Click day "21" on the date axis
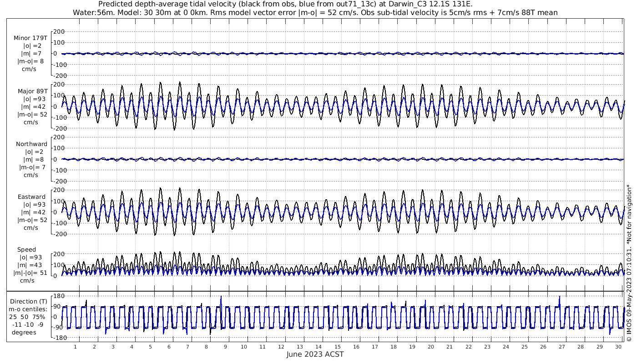Image resolution: width=637 pixels, height=364 pixels. tap(450, 347)
